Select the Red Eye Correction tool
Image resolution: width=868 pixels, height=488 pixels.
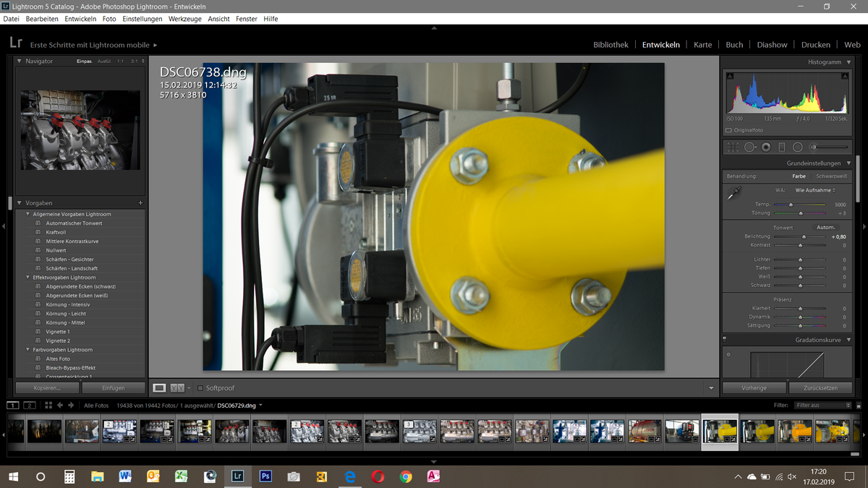(766, 147)
